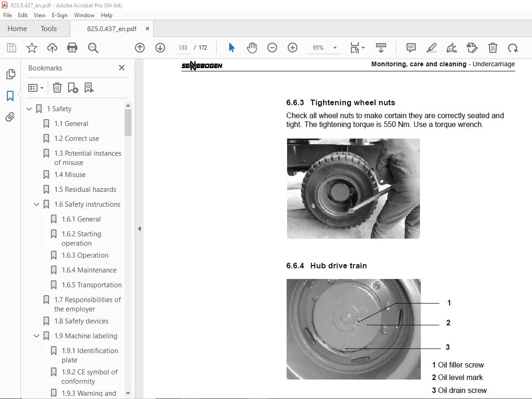The height and width of the screenshot is (399, 532).
Task: Toggle the favorites star in the toolbar
Action: click(31, 48)
